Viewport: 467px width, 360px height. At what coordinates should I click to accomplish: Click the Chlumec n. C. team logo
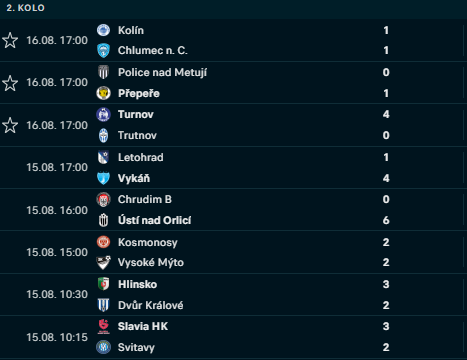point(103,51)
